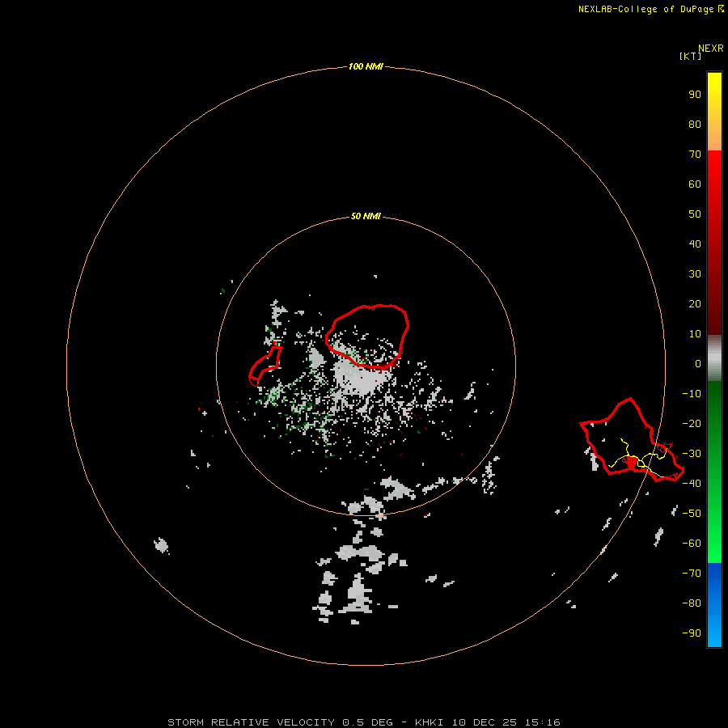Click the -40 value on the velocity scale
The width and height of the screenshot is (728, 728).
coord(692,484)
